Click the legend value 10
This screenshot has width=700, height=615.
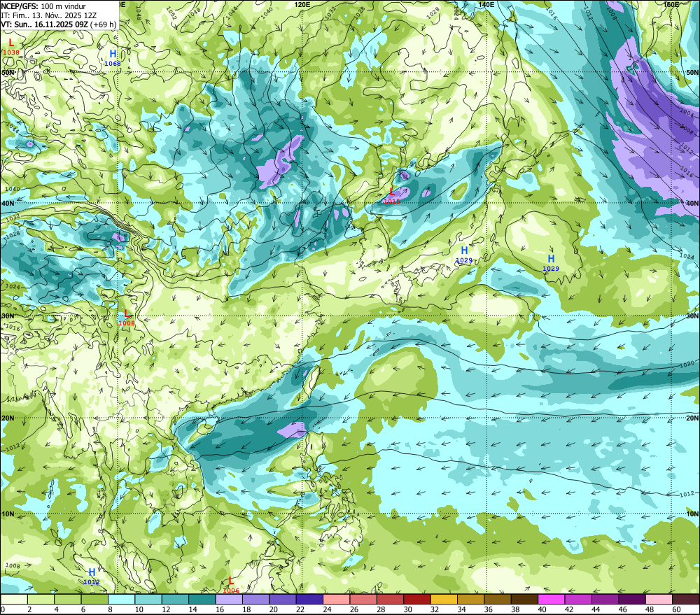click(139, 609)
